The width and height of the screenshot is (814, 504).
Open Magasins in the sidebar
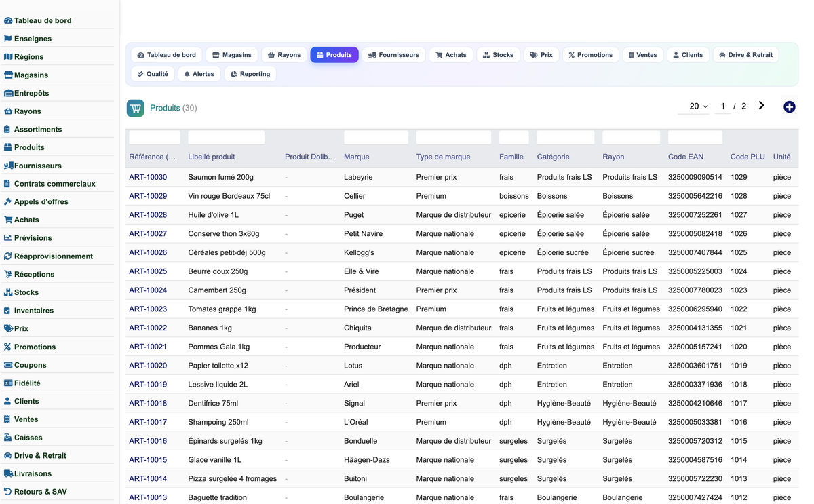tap(26, 75)
